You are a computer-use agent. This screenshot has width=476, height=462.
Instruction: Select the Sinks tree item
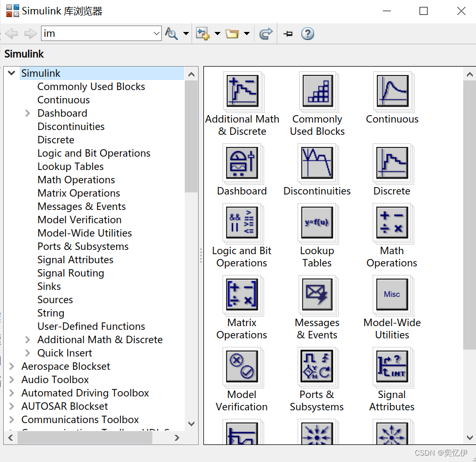pyautogui.click(x=49, y=286)
